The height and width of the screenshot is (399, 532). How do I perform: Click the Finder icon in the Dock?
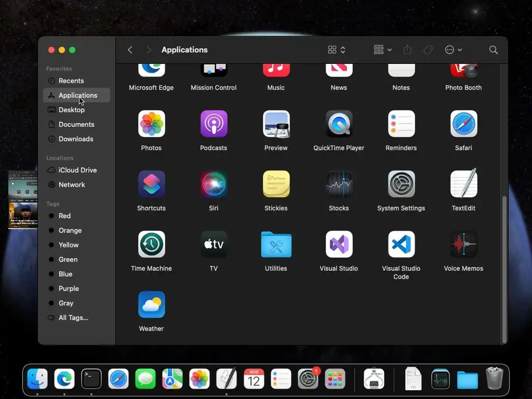click(37, 379)
